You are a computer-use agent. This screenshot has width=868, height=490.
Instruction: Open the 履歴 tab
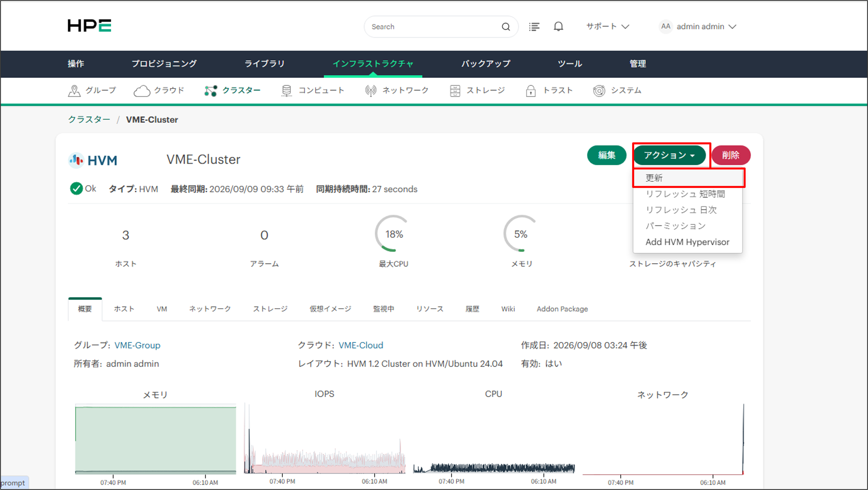472,309
